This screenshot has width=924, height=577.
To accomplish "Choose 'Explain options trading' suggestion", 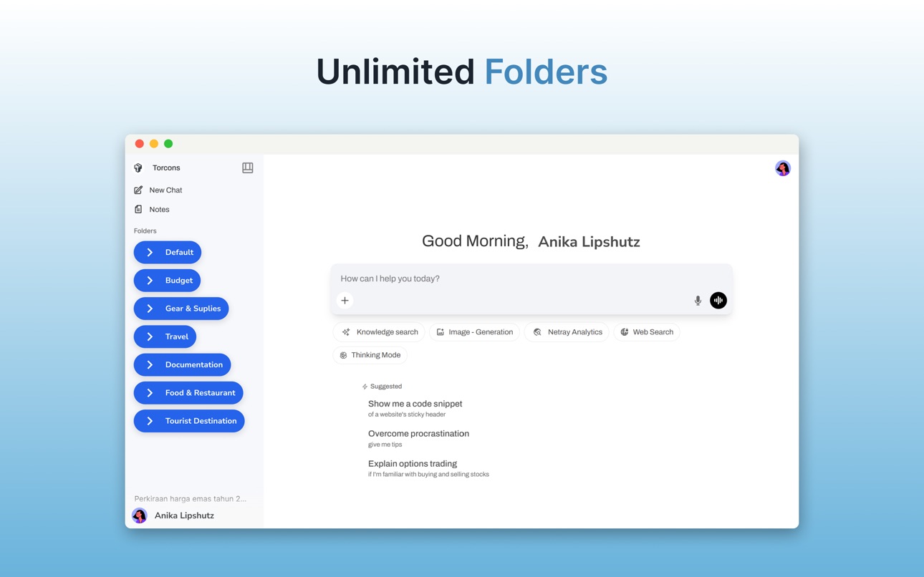I will (x=428, y=468).
